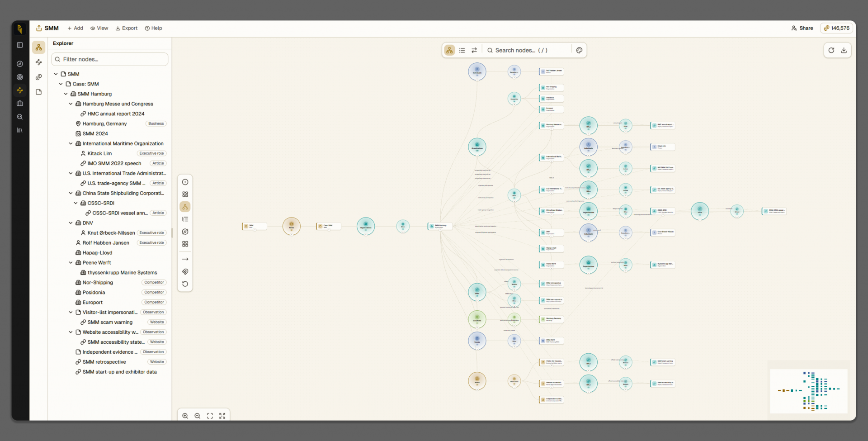
Task: Collapse the root SMM tree node
Action: pos(56,74)
